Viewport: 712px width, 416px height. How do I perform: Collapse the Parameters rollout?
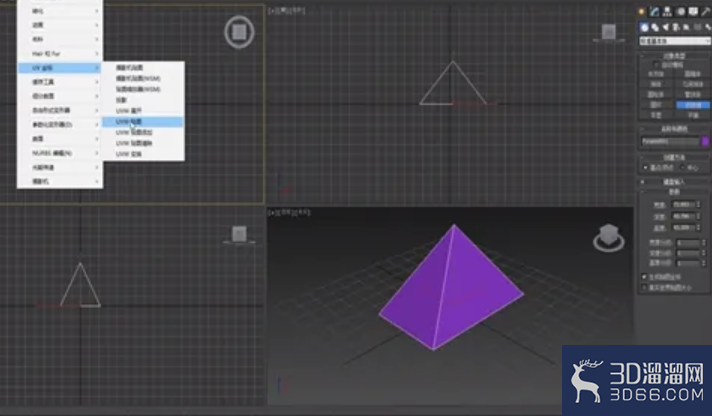click(x=674, y=192)
